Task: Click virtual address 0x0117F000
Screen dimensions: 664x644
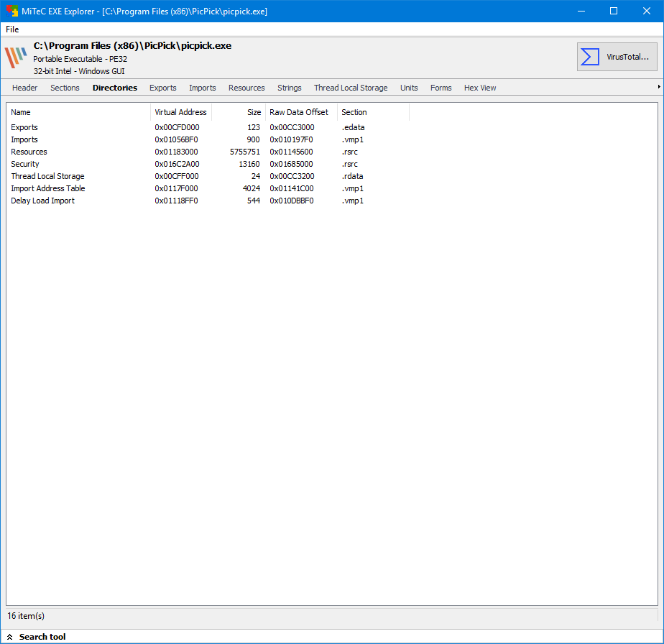Action: tap(176, 188)
